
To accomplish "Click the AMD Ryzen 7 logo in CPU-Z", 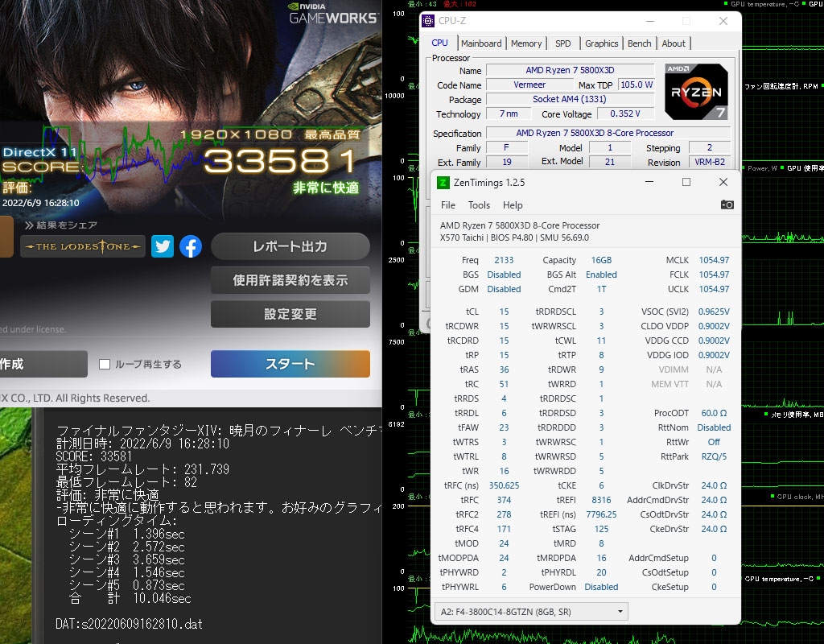I will 696,92.
